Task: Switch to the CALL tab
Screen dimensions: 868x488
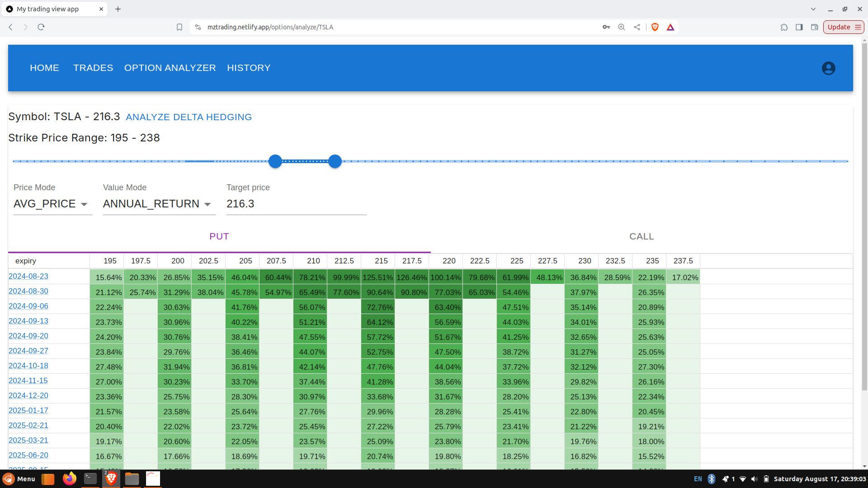Action: point(642,236)
